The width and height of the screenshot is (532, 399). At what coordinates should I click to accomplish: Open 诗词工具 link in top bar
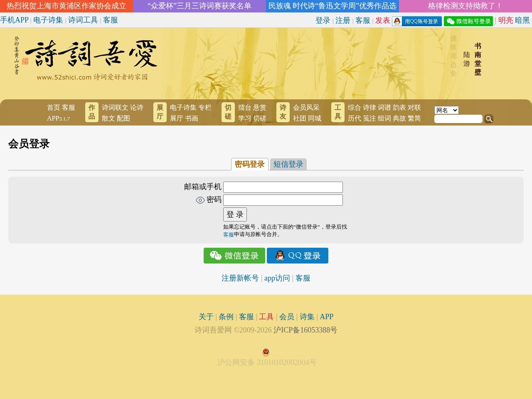coord(83,20)
